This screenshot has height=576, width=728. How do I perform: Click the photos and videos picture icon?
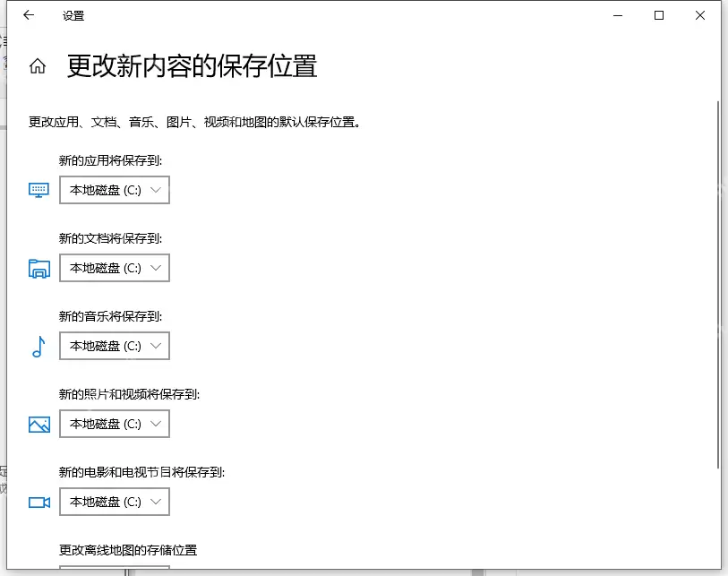click(x=38, y=424)
